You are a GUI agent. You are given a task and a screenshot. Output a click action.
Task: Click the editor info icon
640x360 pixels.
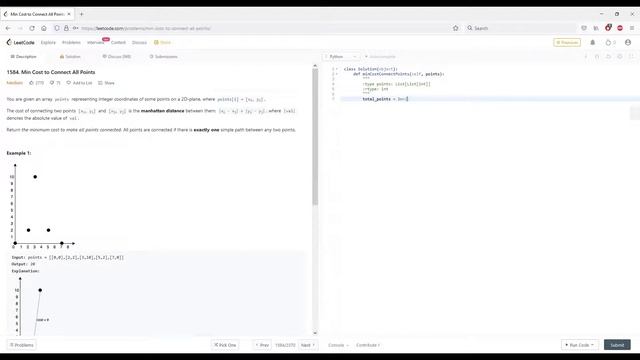[x=586, y=57]
